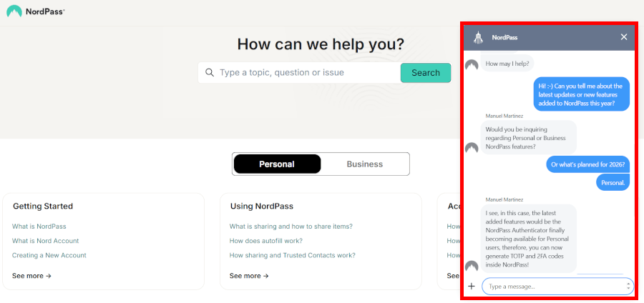Open 'How sharing and Trusted Contacts work?'
Screen dimensions: 644x303
[291, 255]
